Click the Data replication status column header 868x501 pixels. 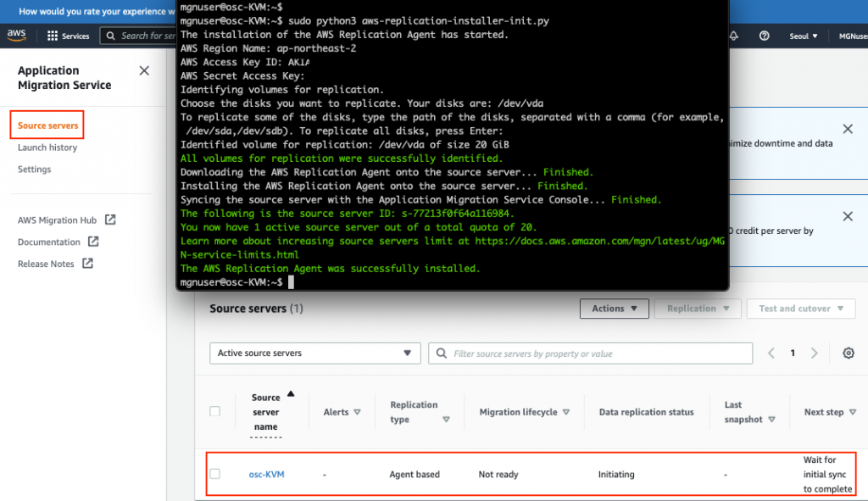(646, 412)
